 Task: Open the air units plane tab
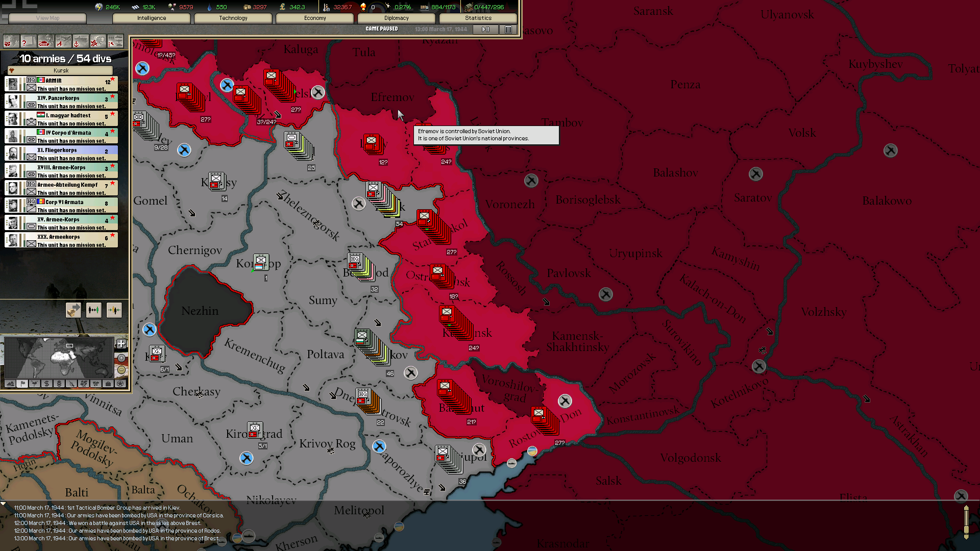63,41
